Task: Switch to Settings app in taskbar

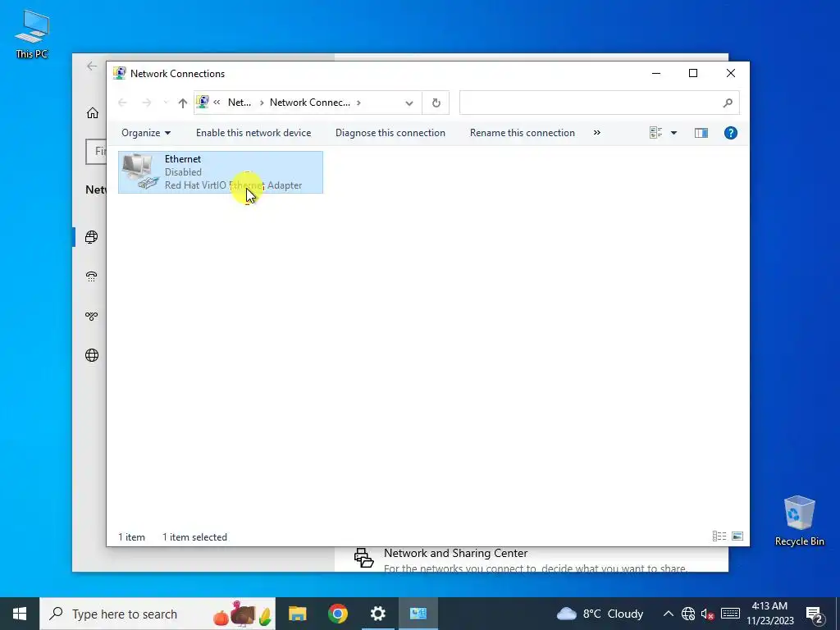Action: click(x=377, y=614)
